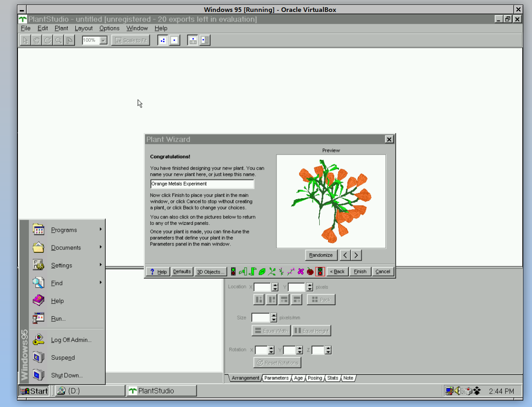The height and width of the screenshot is (407, 532).
Task: Open the Options menu
Action: [109, 28]
